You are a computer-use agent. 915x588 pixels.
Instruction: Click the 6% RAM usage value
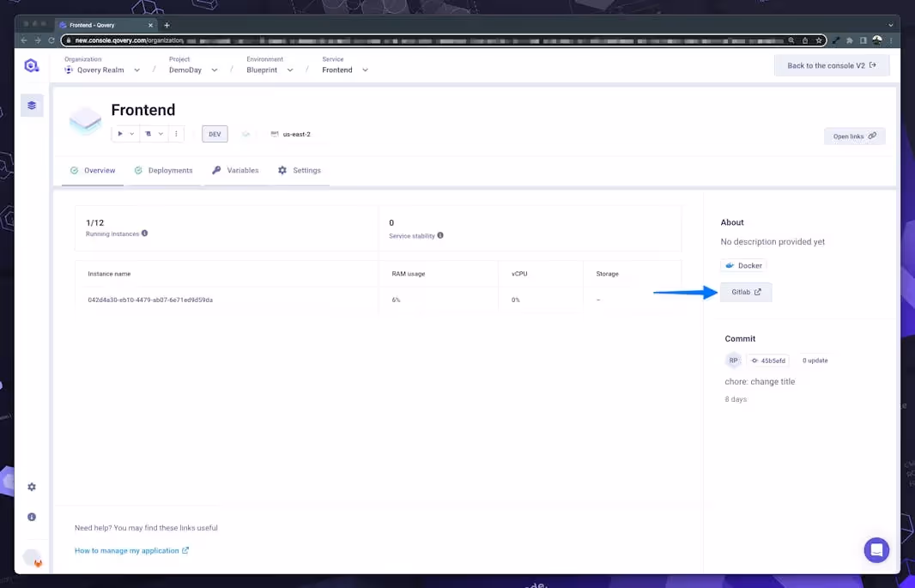397,300
